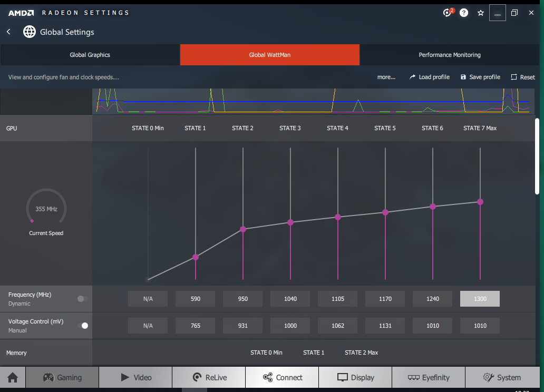Click the STATE 4 frequency slider handle
This screenshot has height=392, width=544.
coord(338,217)
